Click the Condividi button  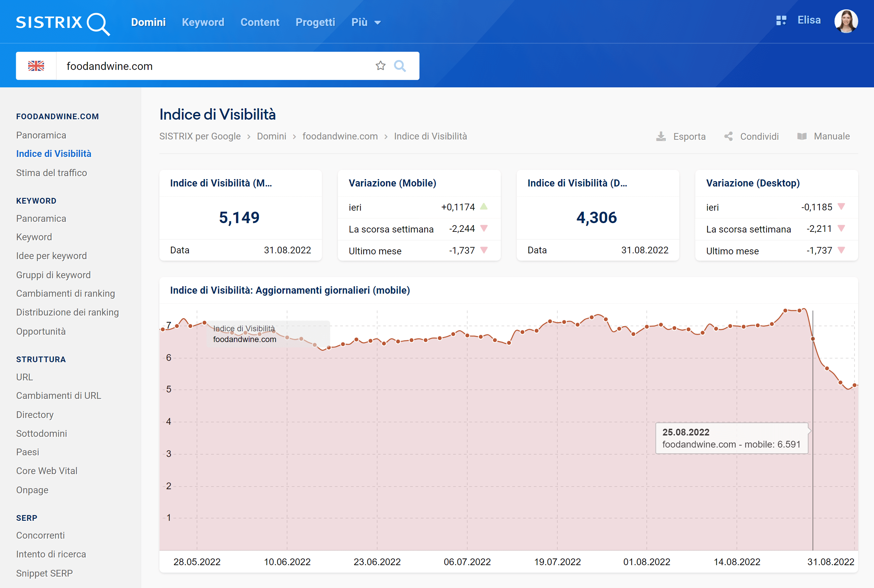751,136
